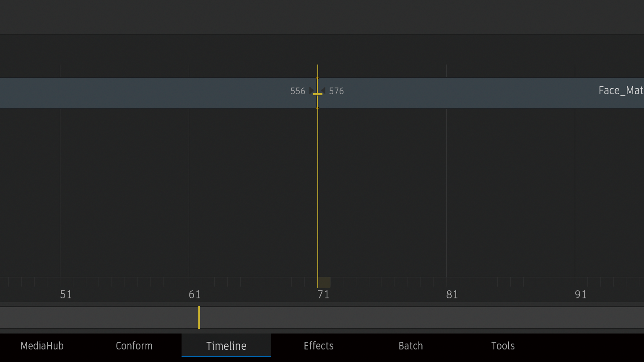Click the yellow positioner in the scroll bar
644x362 pixels.
click(x=199, y=318)
